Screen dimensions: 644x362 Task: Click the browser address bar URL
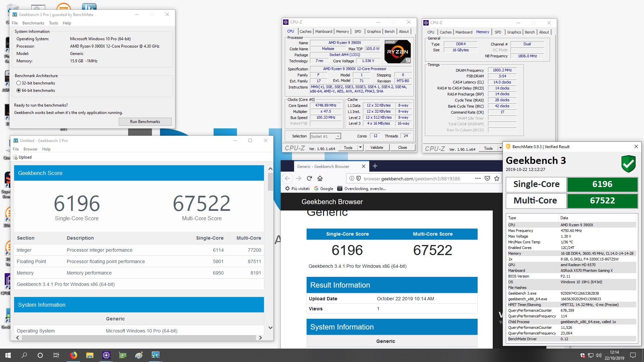coord(412,179)
